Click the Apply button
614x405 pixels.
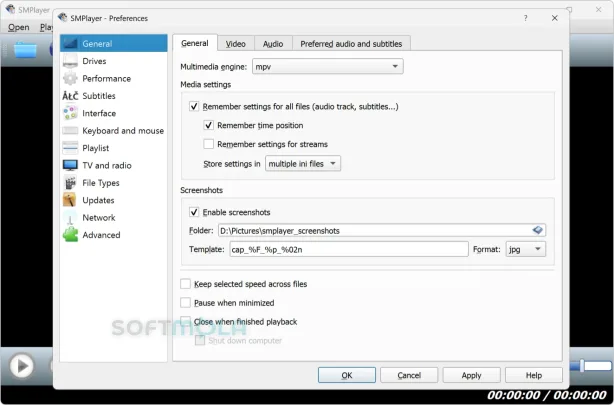click(x=471, y=375)
